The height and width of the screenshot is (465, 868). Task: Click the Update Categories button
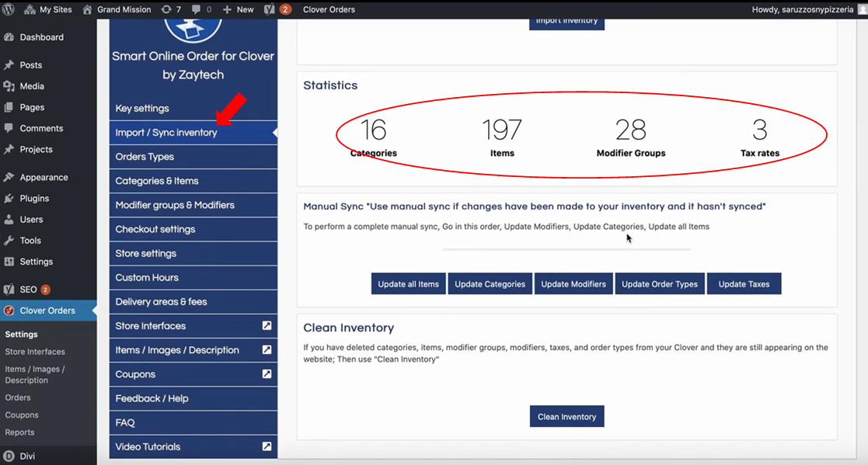490,284
